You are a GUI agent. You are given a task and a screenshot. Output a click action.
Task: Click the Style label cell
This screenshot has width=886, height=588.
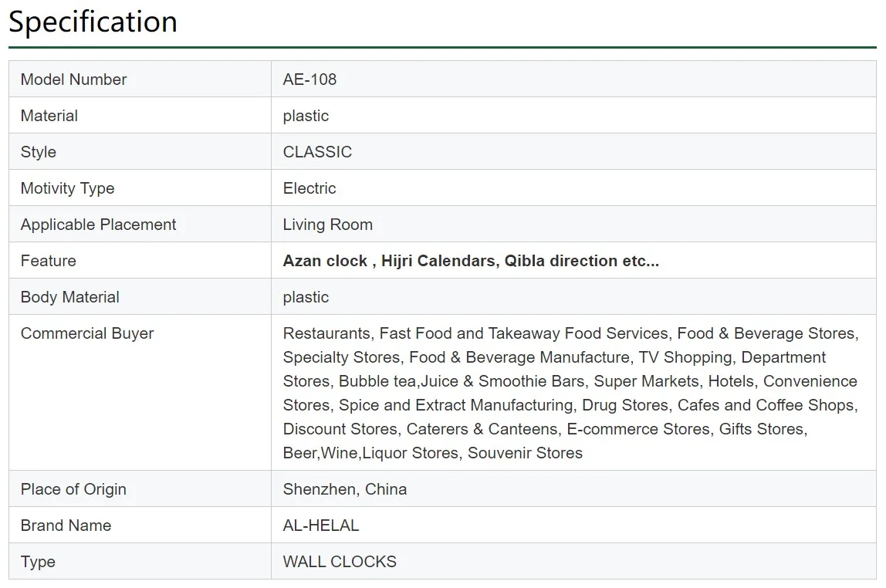point(39,152)
